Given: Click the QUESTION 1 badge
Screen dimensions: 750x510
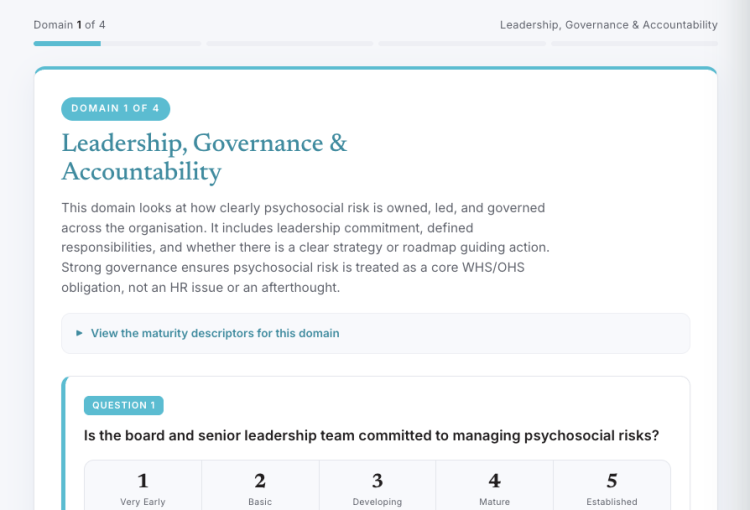Looking at the screenshot, I should point(123,405).
